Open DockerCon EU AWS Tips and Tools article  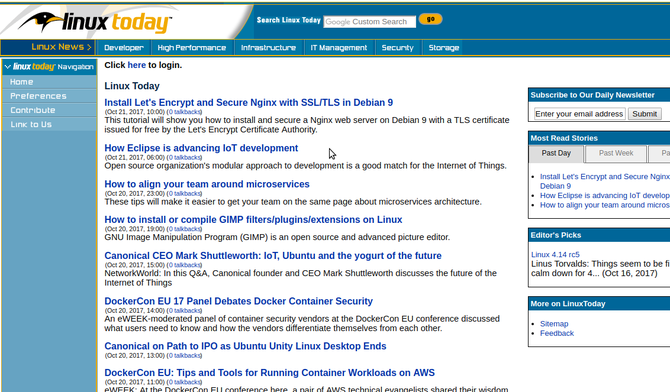270,373
